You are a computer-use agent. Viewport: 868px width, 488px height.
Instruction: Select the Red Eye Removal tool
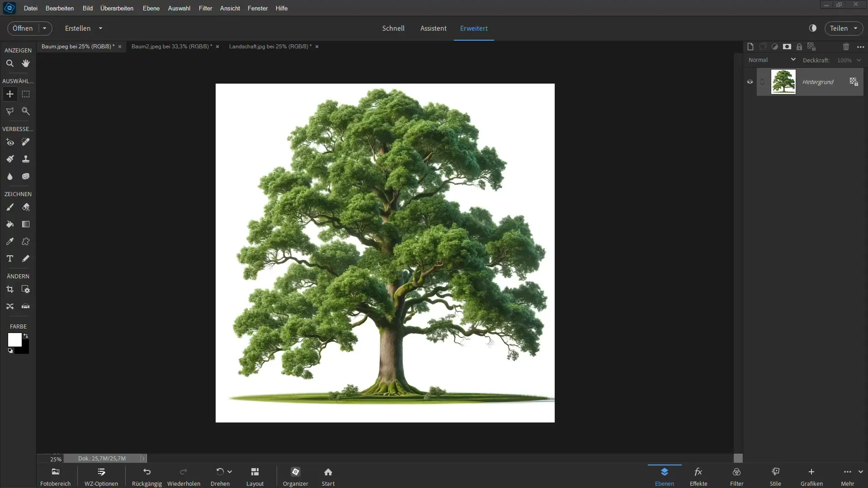(9, 142)
